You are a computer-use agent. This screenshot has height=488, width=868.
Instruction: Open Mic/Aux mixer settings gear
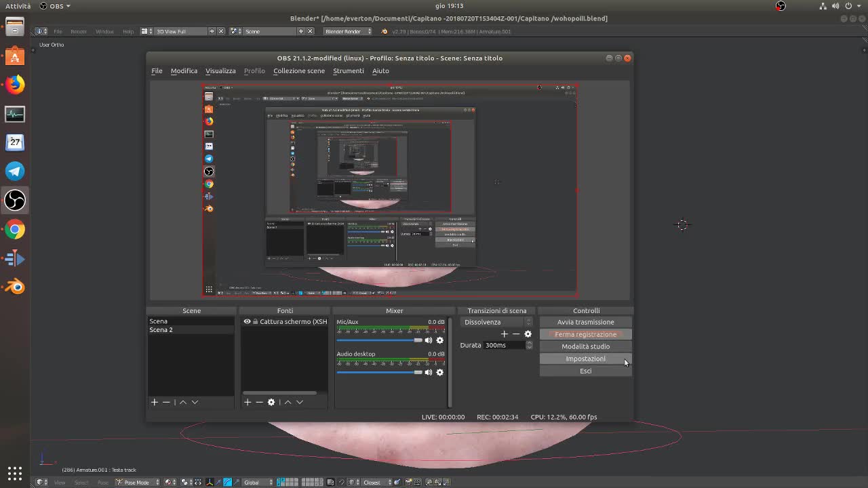pos(439,340)
